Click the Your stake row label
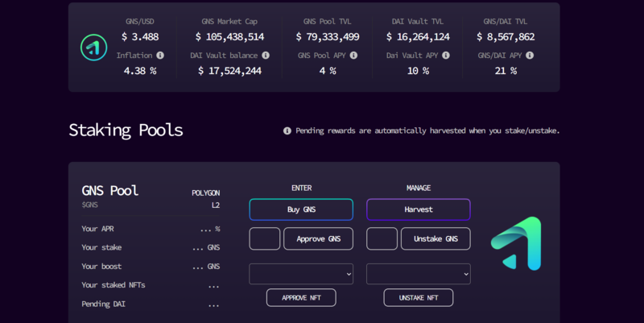Screen dimensions: 644x323 (101, 247)
